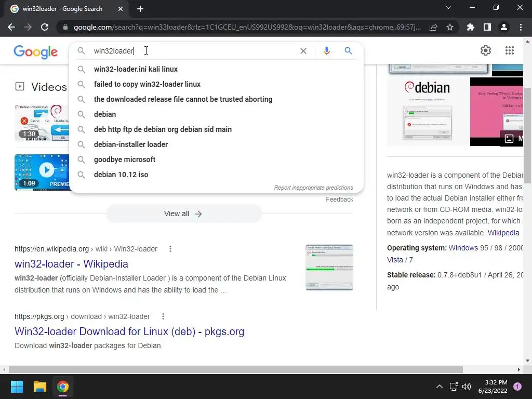Reload the page
The height and width of the screenshot is (399, 532).
click(45, 27)
